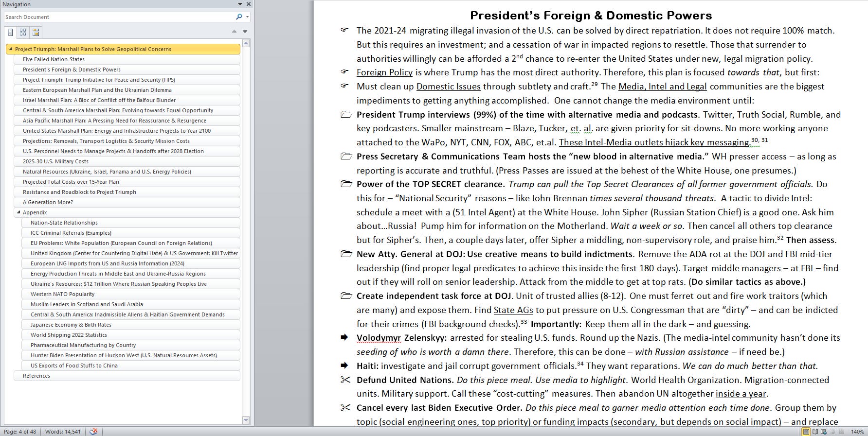Open Ukraine's Resources: $12 Trillion subheading
Screen dimensions: 868x436
tap(131, 284)
